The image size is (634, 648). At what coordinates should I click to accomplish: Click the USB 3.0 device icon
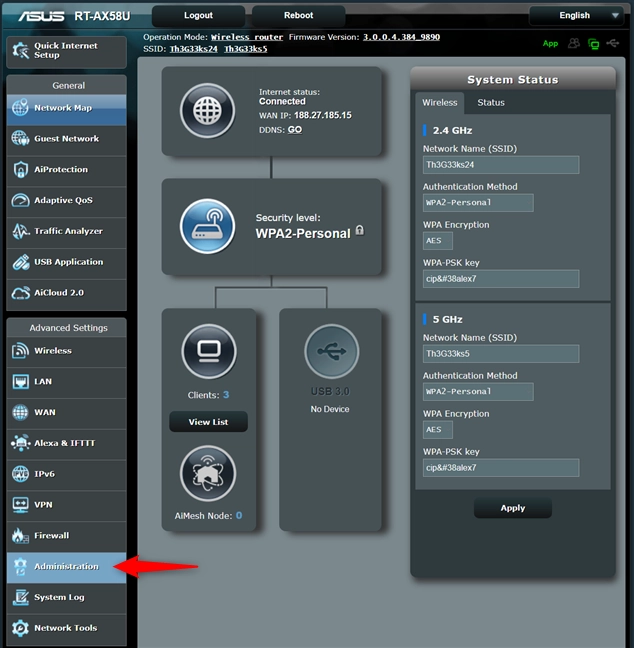click(331, 351)
